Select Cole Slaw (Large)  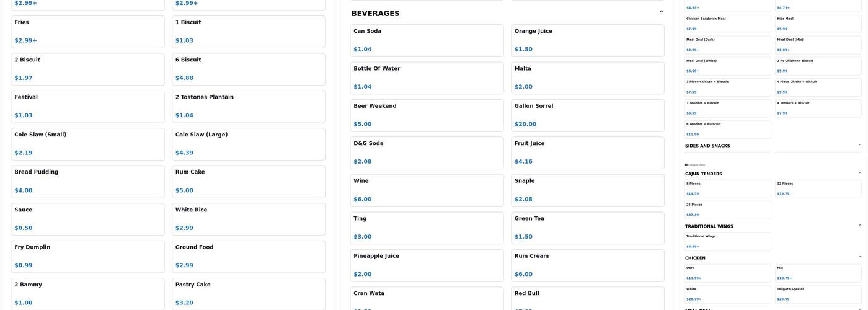pos(248,144)
